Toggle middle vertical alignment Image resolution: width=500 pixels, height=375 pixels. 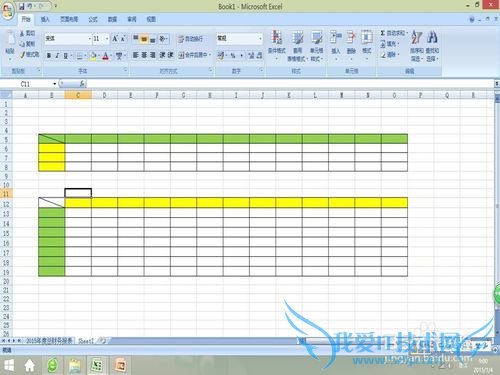pyautogui.click(x=144, y=39)
